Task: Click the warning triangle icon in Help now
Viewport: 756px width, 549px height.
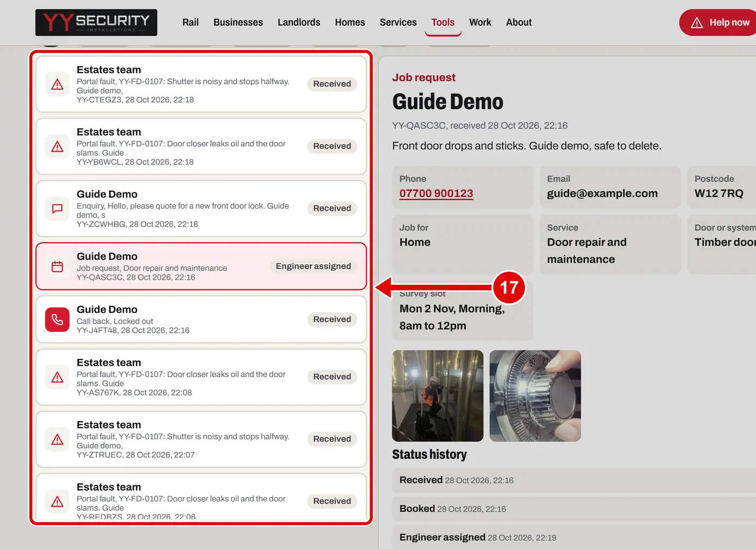Action: (x=697, y=23)
